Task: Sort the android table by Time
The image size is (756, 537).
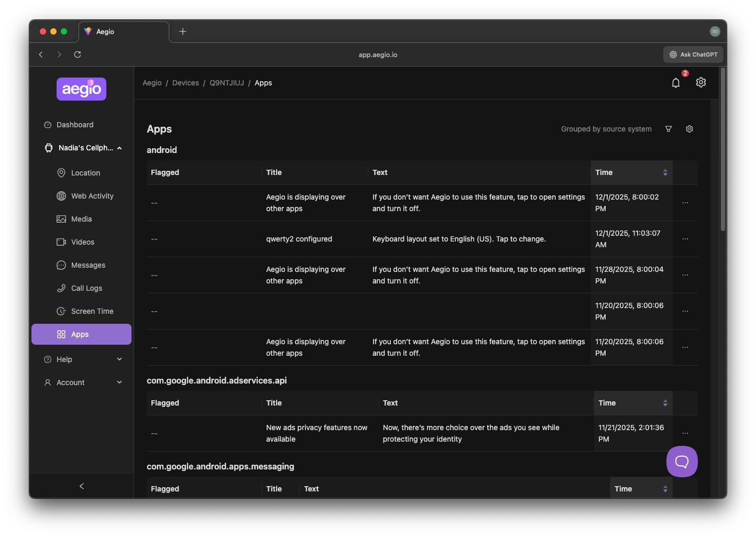Action: tap(665, 172)
